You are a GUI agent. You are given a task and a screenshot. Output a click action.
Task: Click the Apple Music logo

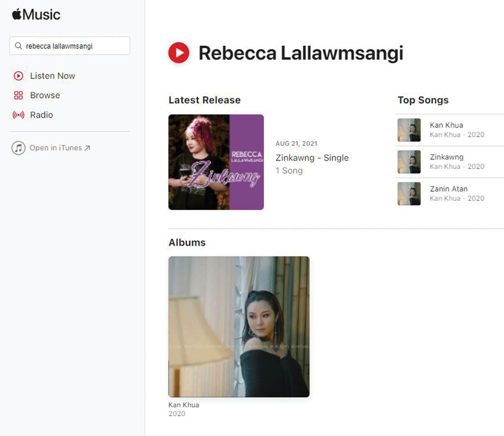coord(36,14)
